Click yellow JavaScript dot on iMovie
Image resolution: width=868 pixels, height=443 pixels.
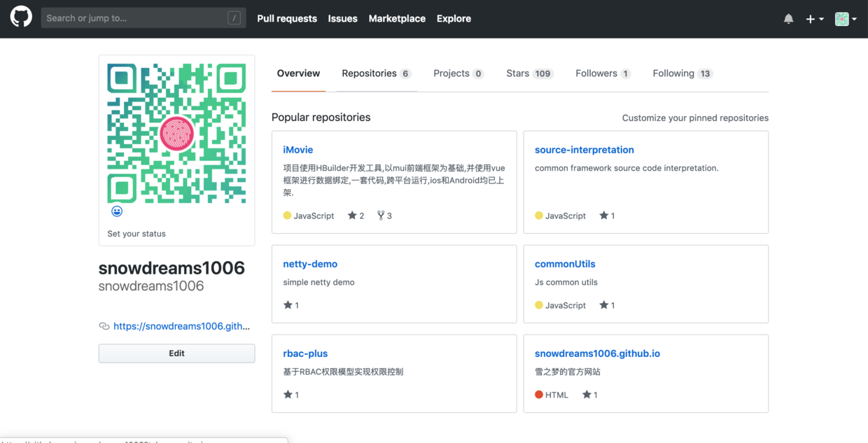(x=287, y=216)
